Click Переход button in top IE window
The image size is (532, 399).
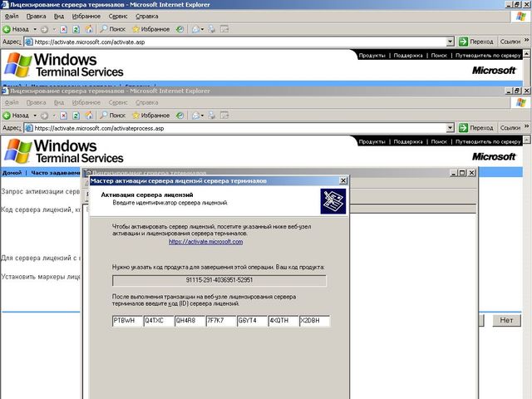click(x=475, y=42)
